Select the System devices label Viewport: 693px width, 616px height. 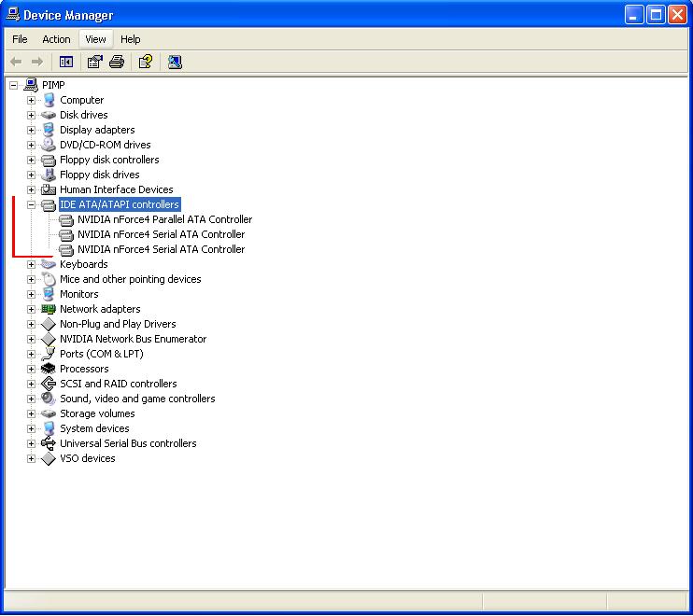pyautogui.click(x=94, y=428)
